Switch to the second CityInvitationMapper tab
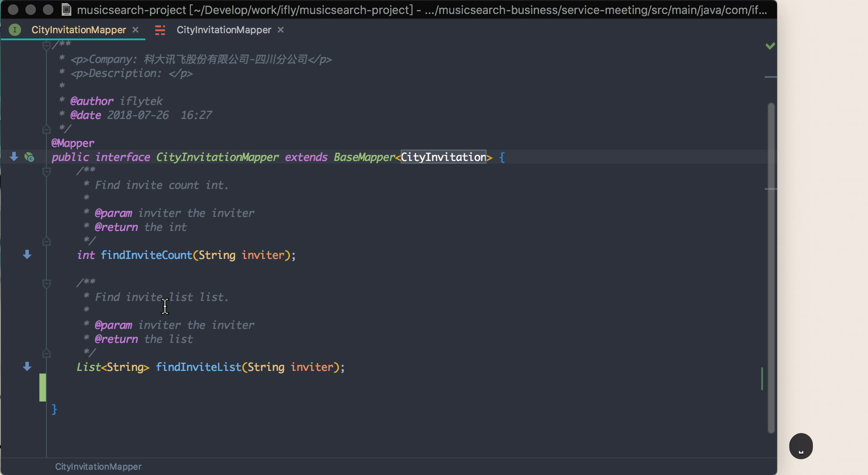This screenshot has width=868, height=475. coord(224,30)
